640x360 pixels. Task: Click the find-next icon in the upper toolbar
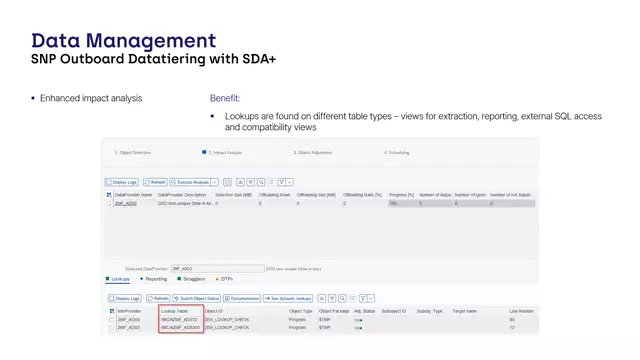tap(271, 182)
